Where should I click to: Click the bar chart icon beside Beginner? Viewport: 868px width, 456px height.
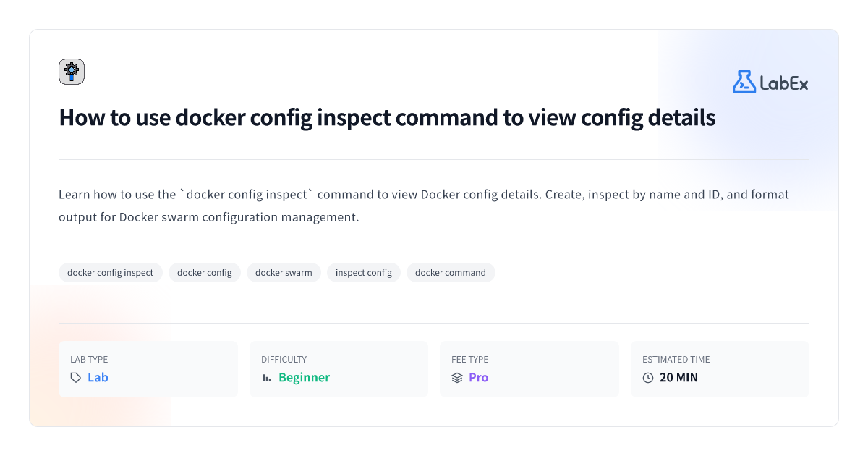pyautogui.click(x=267, y=378)
